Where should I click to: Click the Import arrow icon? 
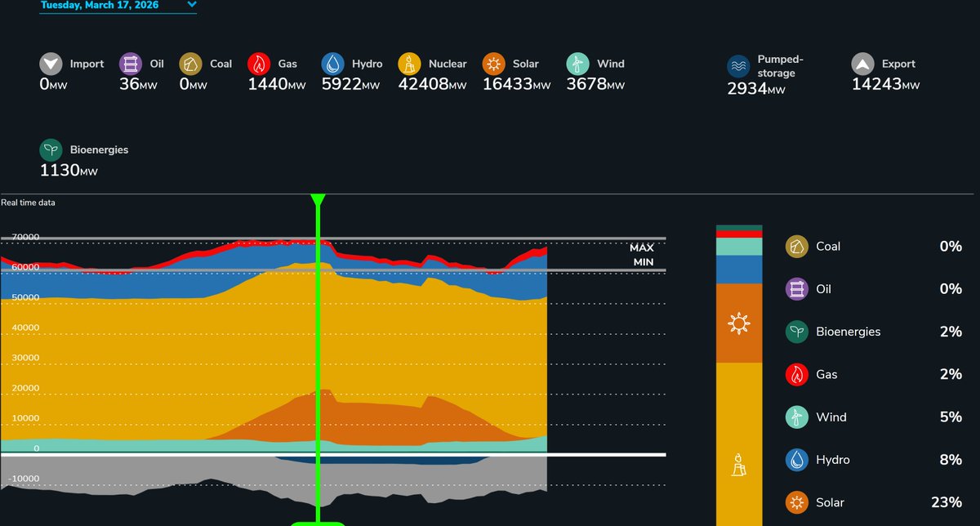click(51, 64)
